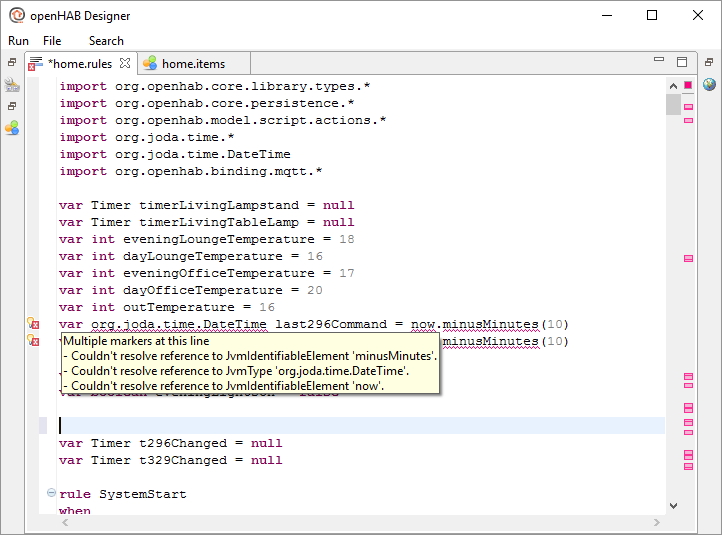Switch to the *home.rules tab

coord(80,64)
